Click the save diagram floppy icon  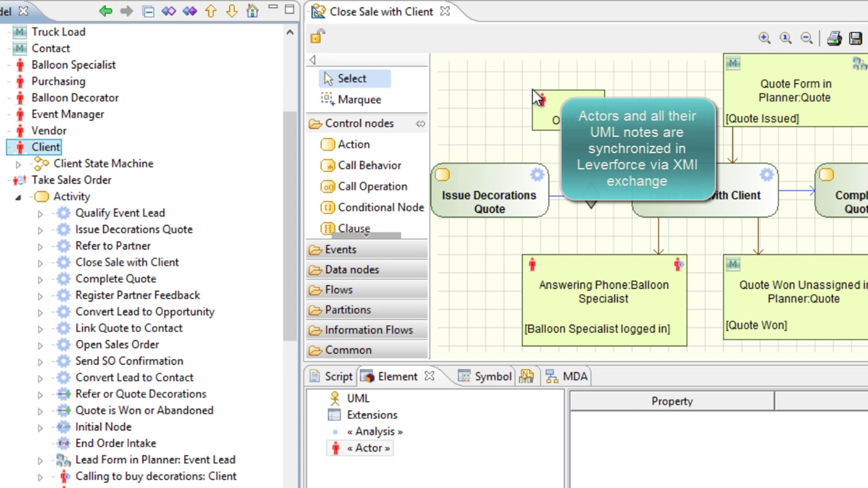(856, 38)
